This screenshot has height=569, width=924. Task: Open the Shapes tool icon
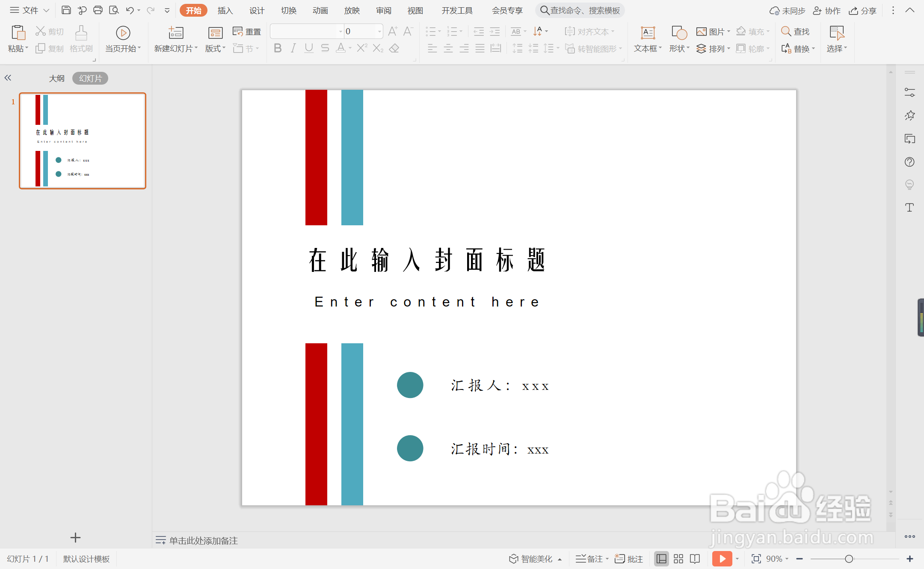point(679,33)
